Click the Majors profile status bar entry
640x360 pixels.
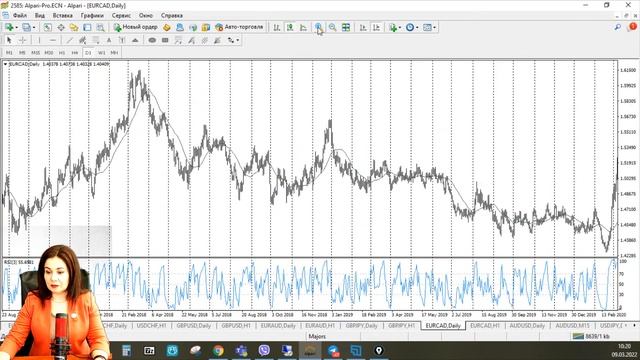pyautogui.click(x=317, y=336)
